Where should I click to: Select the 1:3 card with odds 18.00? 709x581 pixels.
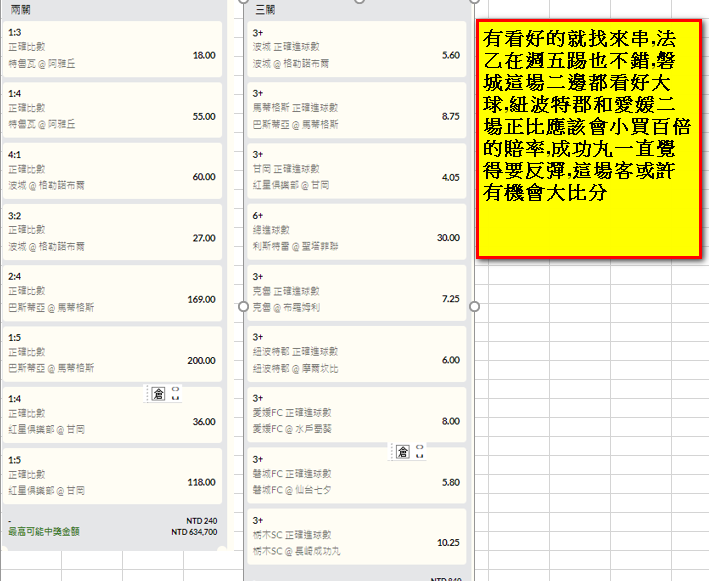(112, 49)
